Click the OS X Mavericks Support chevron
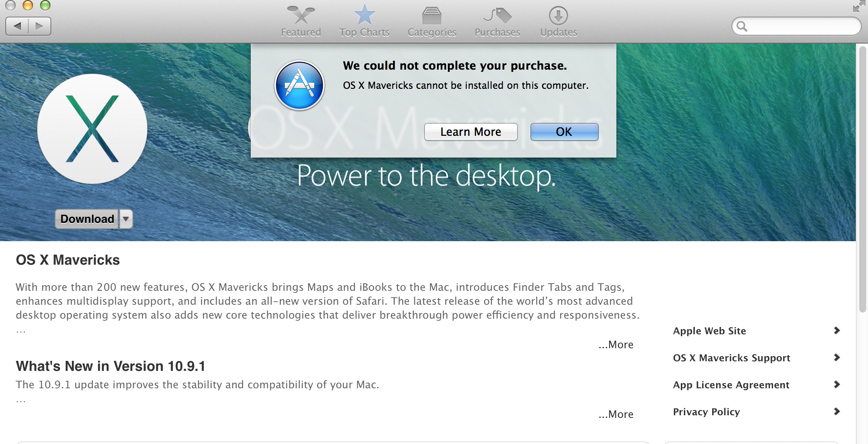The width and height of the screenshot is (868, 444). tap(837, 357)
